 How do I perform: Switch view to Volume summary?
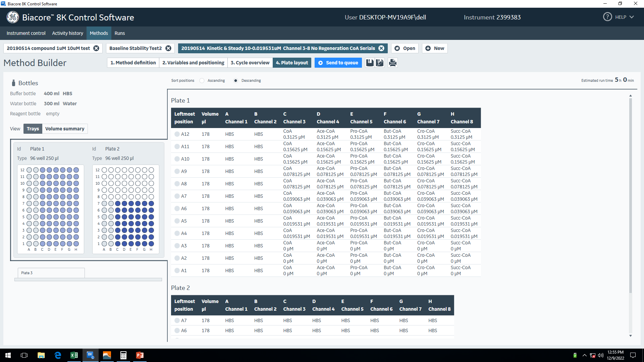65,129
